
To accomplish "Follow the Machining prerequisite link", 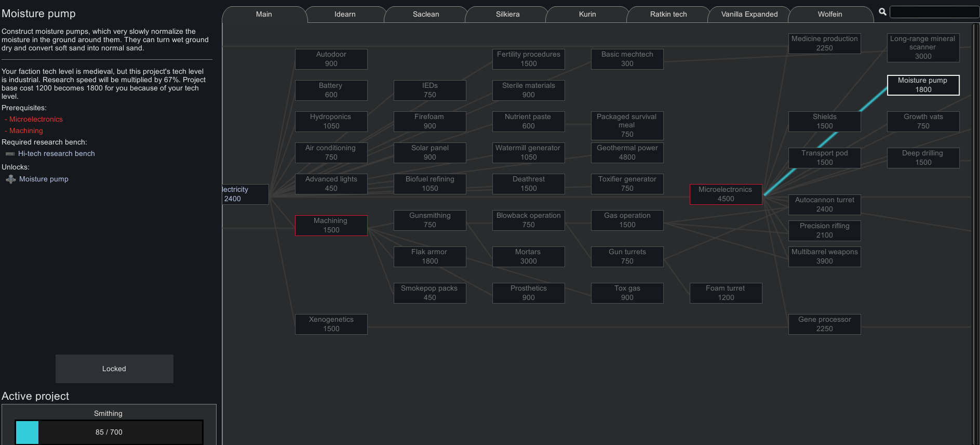I will 26,131.
